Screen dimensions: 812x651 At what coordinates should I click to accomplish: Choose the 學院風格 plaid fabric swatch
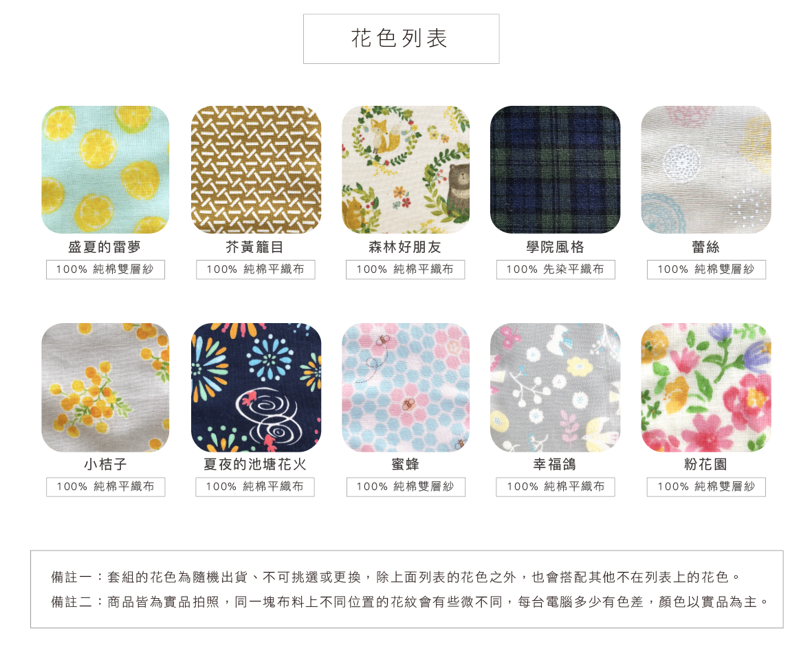[555, 170]
